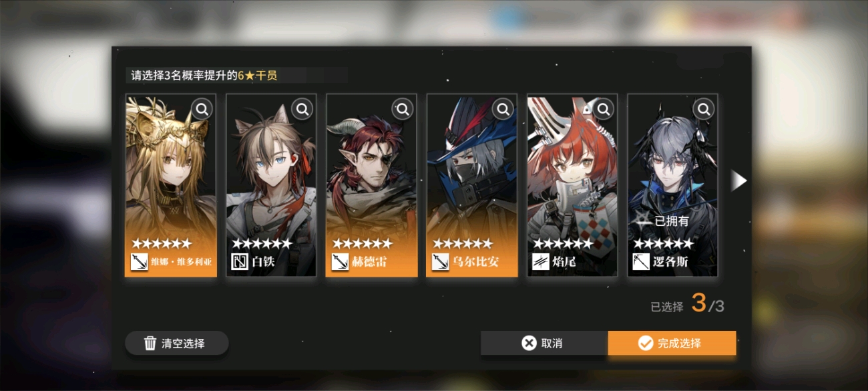This screenshot has height=391, width=868.
Task: Click the X icon on the 取消 button
Action: pos(529,343)
